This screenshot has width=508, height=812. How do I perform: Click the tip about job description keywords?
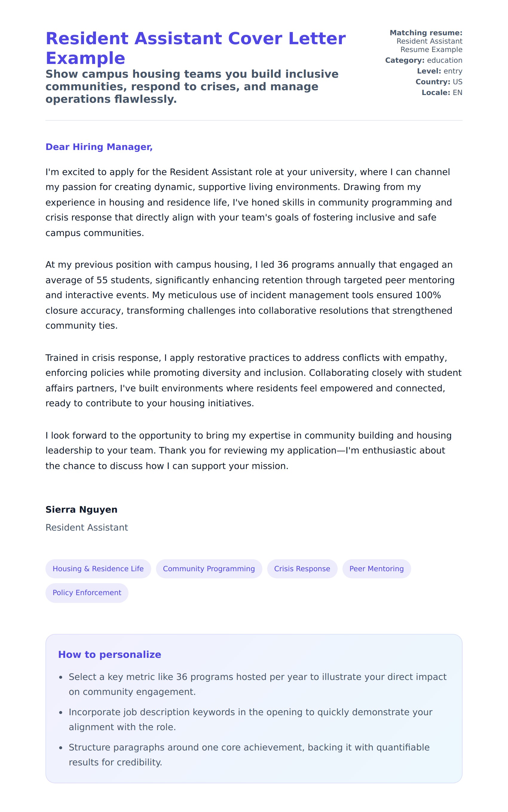click(250, 719)
